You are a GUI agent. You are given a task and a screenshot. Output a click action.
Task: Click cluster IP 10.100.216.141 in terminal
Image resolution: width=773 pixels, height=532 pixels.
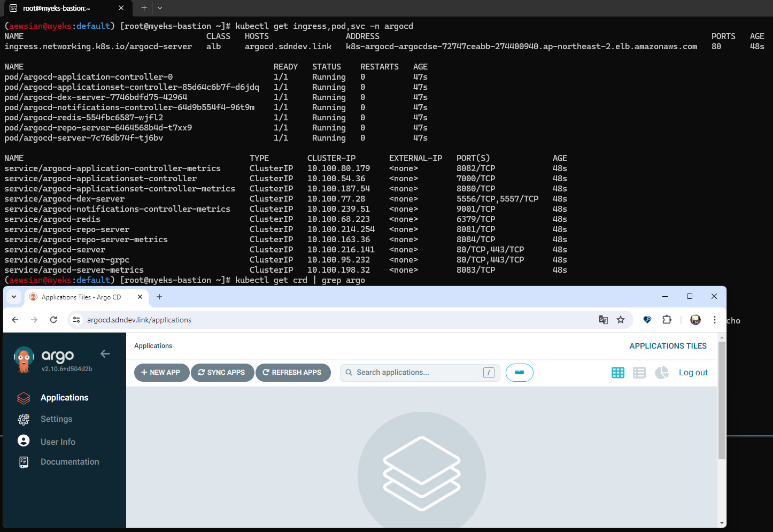point(341,250)
